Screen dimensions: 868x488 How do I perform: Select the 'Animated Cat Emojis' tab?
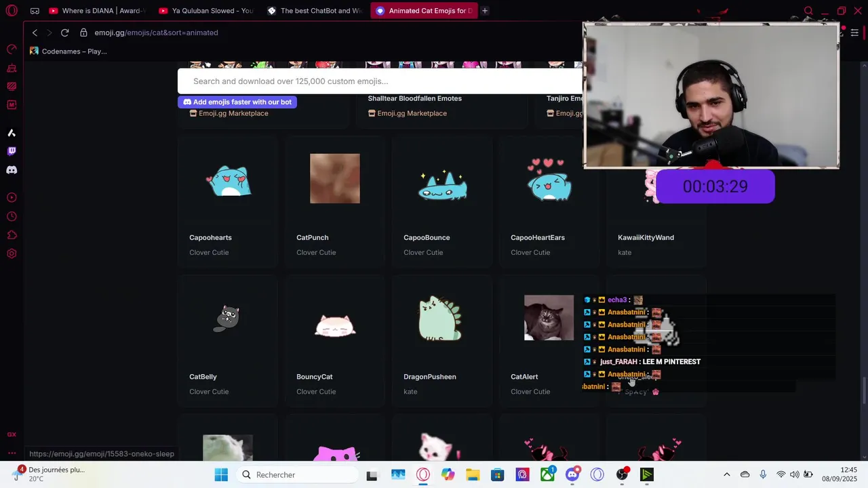424,11
